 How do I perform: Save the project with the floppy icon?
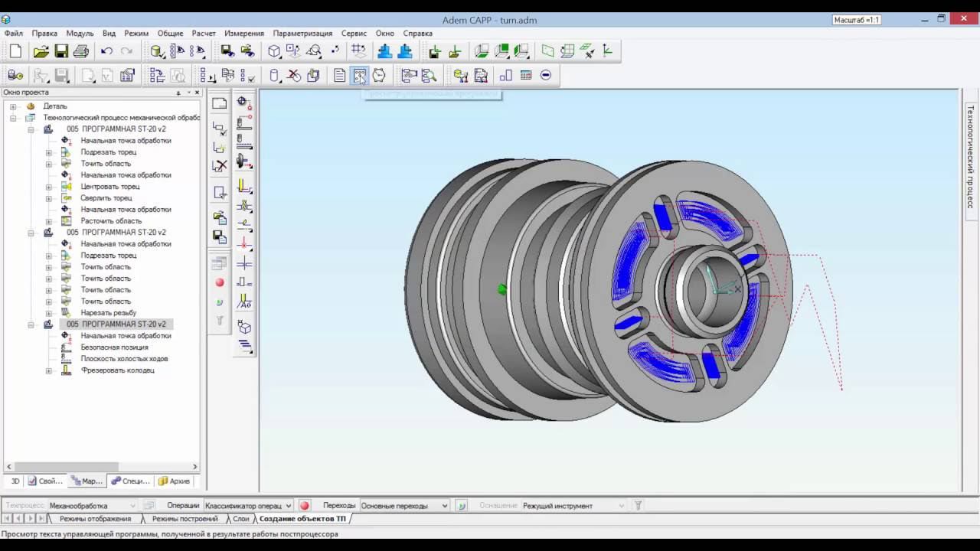[61, 51]
